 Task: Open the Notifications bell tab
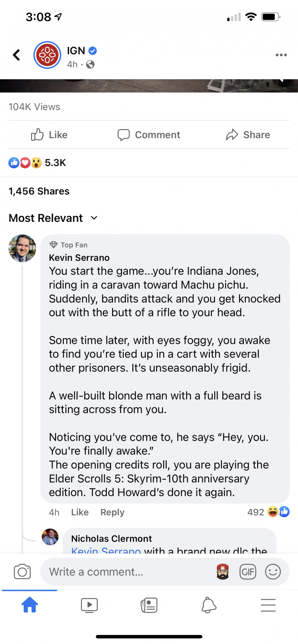click(208, 605)
